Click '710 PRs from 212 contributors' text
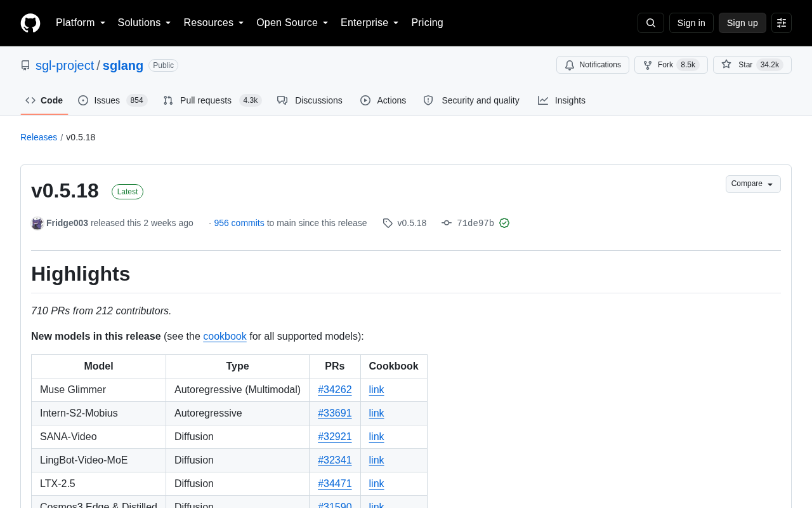Screen dimensions: 812x508 click(101, 311)
